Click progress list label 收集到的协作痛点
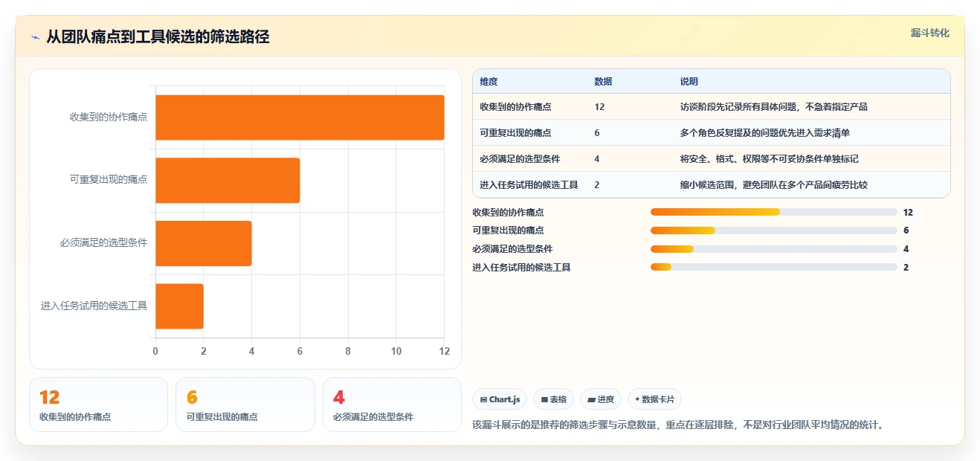980x461 pixels. [x=508, y=212]
